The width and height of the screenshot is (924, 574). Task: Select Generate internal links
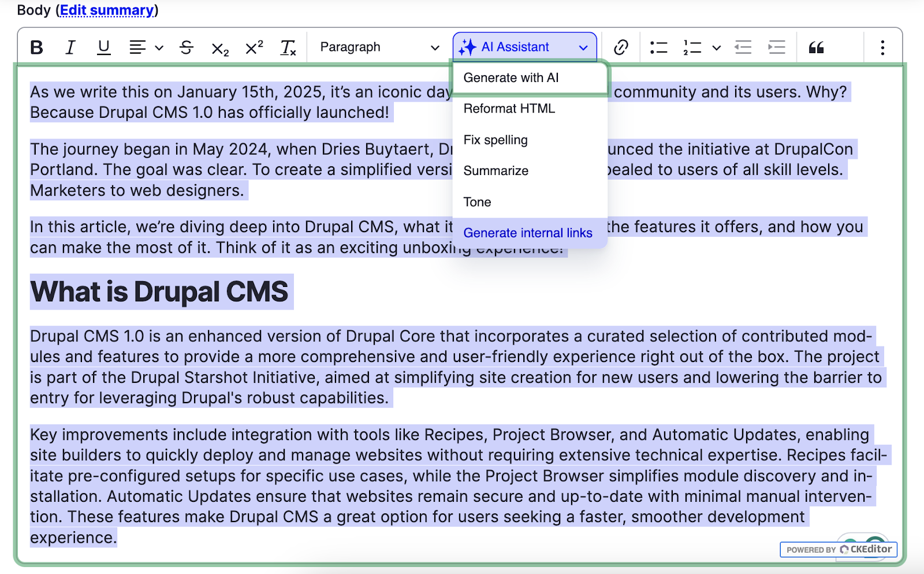(530, 233)
